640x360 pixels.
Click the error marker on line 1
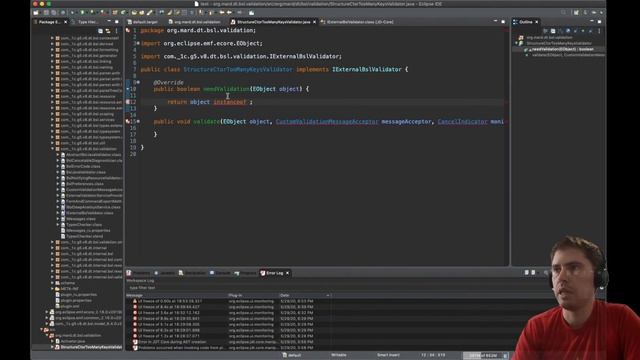click(x=128, y=30)
